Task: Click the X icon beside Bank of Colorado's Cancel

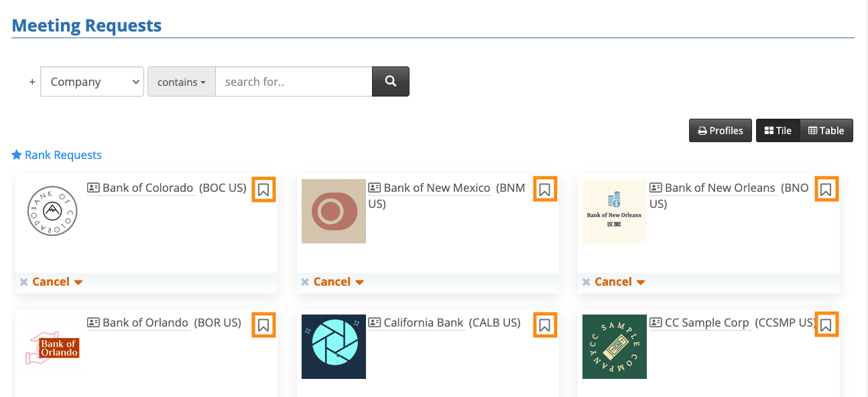Action: pos(24,282)
